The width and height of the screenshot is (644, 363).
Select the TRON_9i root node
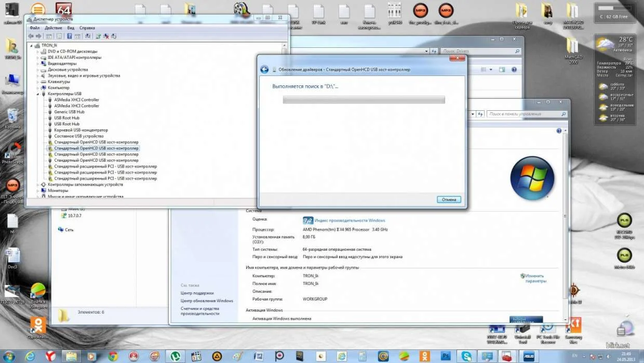pos(49,45)
